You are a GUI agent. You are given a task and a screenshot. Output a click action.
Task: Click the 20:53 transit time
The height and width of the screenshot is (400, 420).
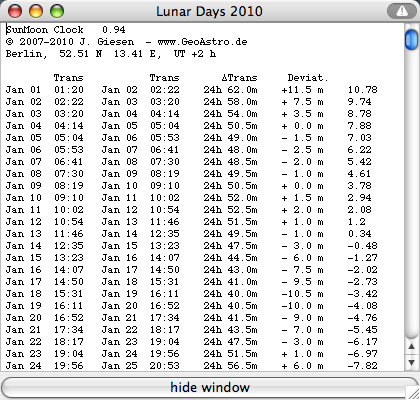click(165, 366)
